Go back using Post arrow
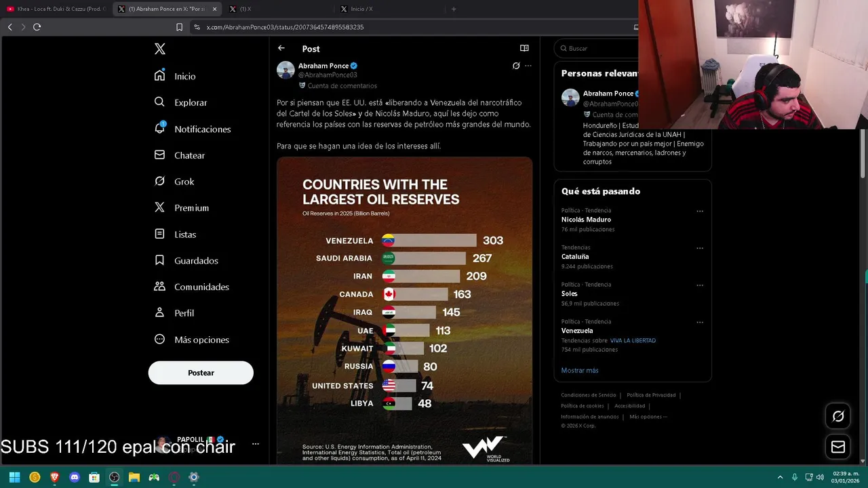The image size is (868, 488). click(x=281, y=48)
